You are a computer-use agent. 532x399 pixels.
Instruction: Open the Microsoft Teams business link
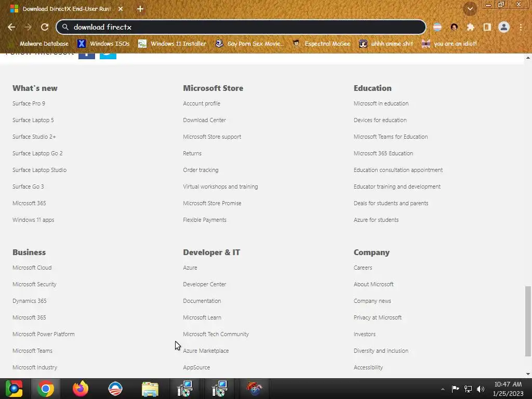33,351
